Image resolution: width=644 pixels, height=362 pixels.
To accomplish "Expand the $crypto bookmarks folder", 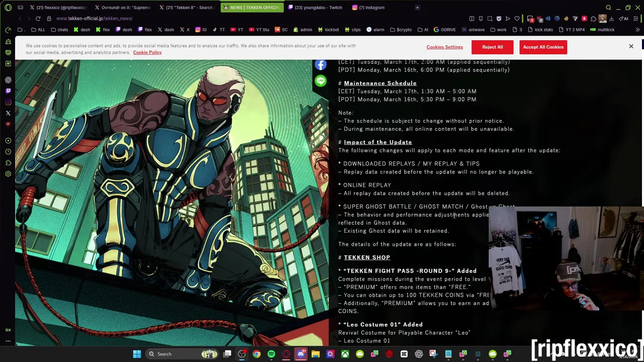I will pos(400,30).
